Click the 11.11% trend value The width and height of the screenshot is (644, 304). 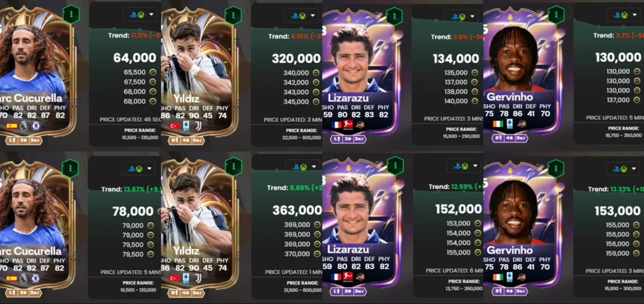tap(140, 35)
